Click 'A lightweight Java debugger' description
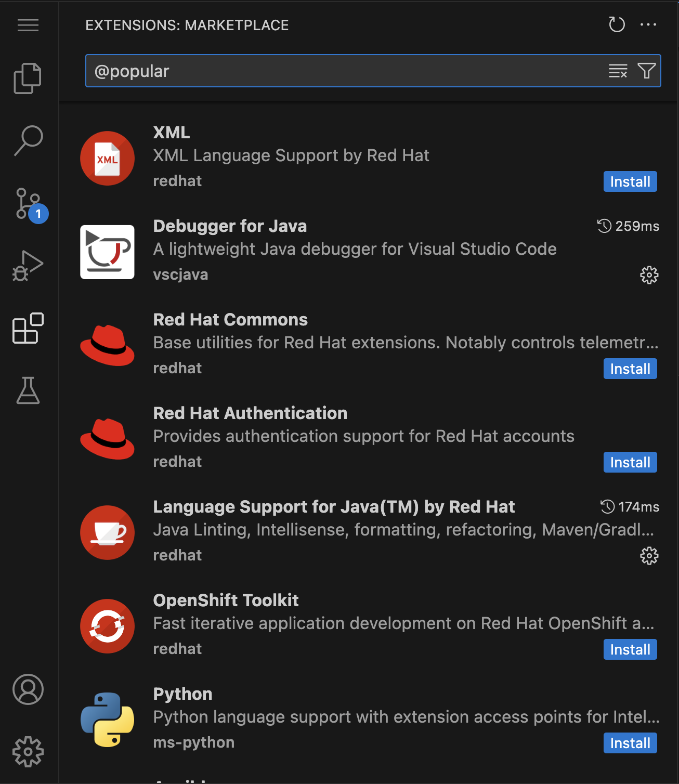Image resolution: width=679 pixels, height=784 pixels. click(x=355, y=249)
